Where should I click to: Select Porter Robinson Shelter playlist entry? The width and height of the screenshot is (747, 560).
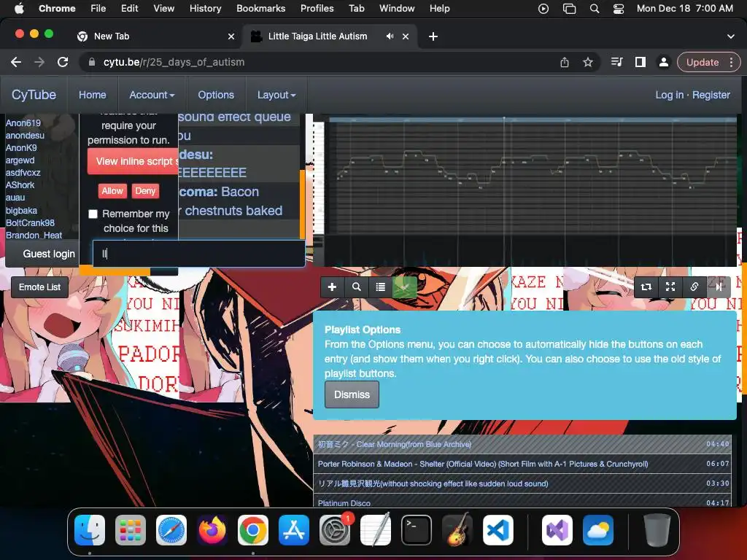click(522, 464)
